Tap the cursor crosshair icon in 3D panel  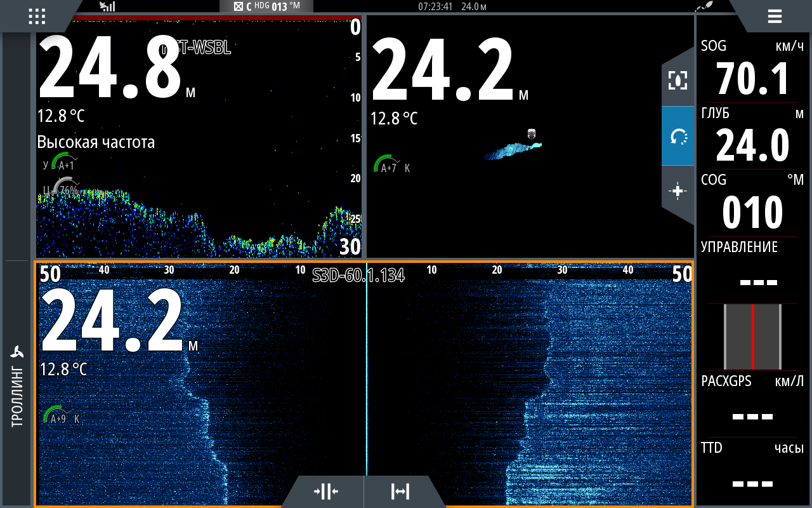pyautogui.click(x=678, y=191)
